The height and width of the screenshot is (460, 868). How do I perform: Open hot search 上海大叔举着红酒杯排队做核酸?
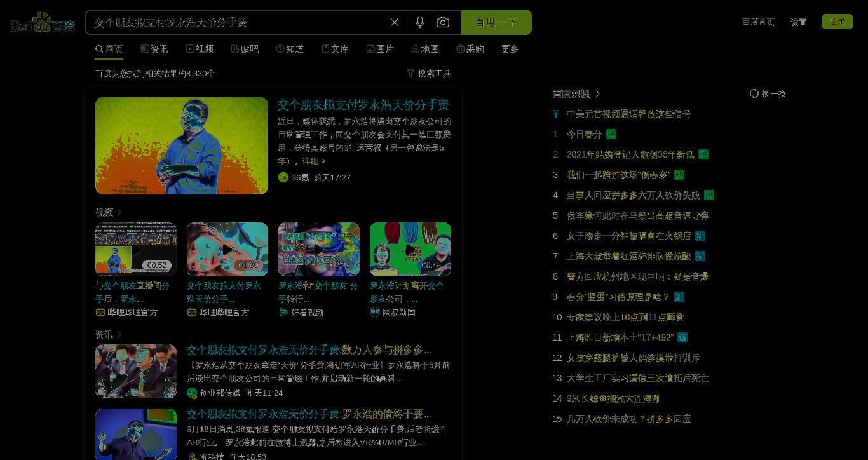(x=628, y=256)
